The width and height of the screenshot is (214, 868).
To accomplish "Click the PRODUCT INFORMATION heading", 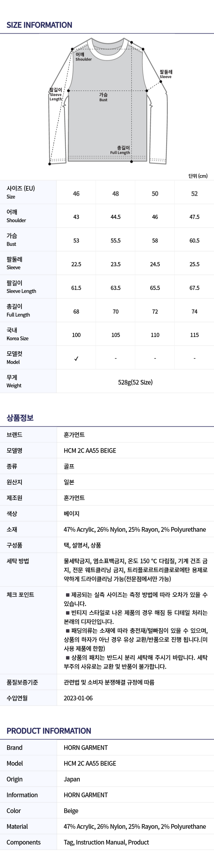I will 49,731.
